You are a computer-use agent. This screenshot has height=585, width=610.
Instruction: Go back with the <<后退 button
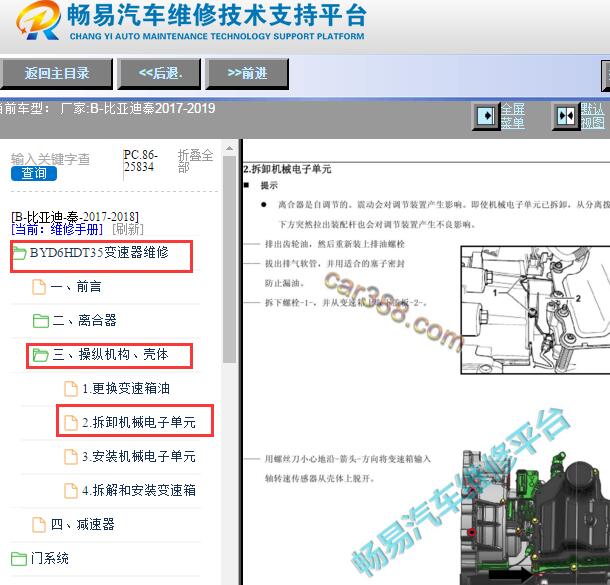click(160, 74)
